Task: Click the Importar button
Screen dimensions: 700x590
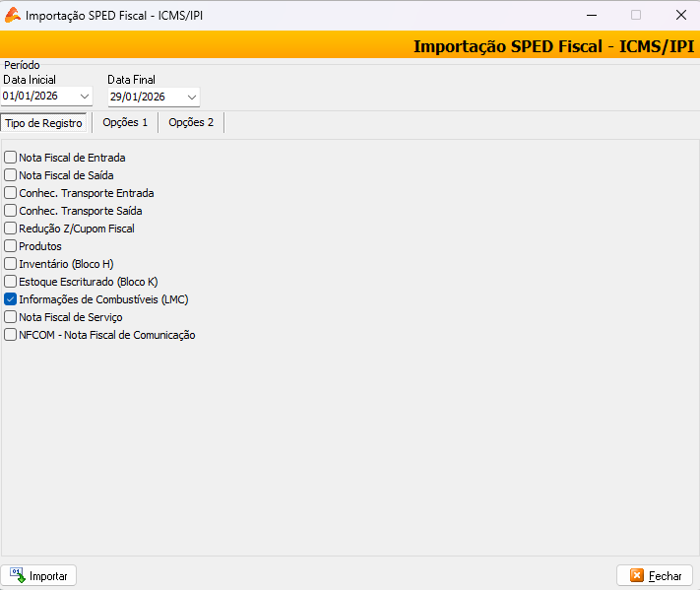Action: pos(39,575)
